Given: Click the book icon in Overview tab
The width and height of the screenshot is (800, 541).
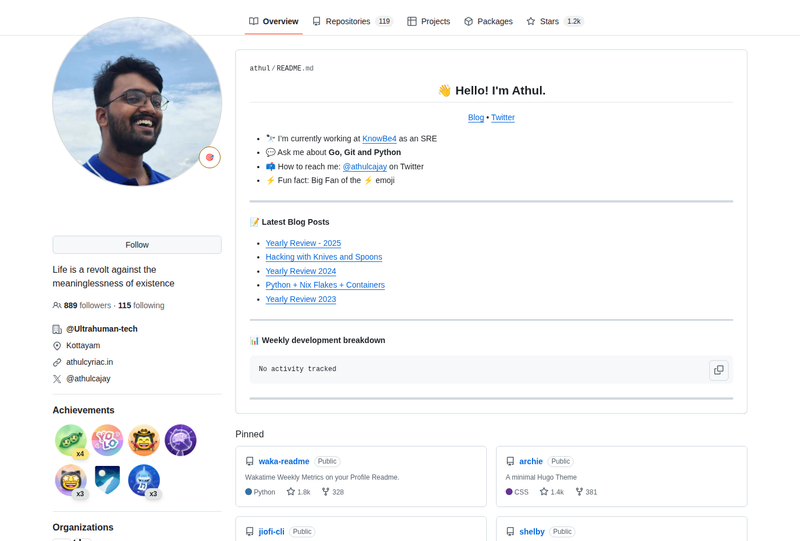Looking at the screenshot, I should (254, 21).
